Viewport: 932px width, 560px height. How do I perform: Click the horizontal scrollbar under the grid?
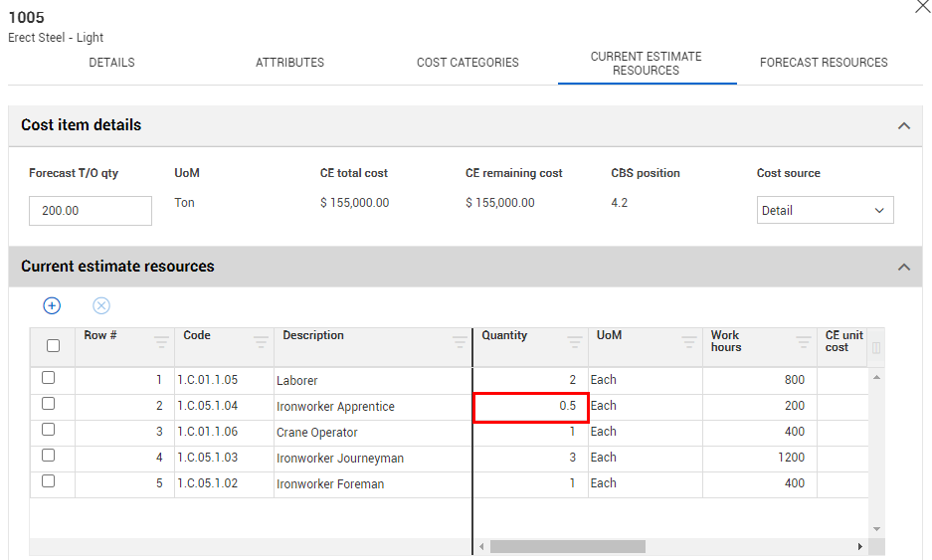coord(567,546)
